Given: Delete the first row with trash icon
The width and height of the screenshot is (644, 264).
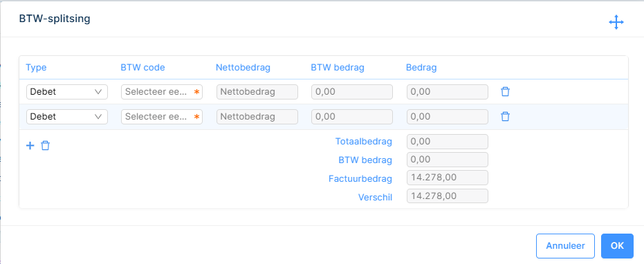Looking at the screenshot, I should (506, 91).
